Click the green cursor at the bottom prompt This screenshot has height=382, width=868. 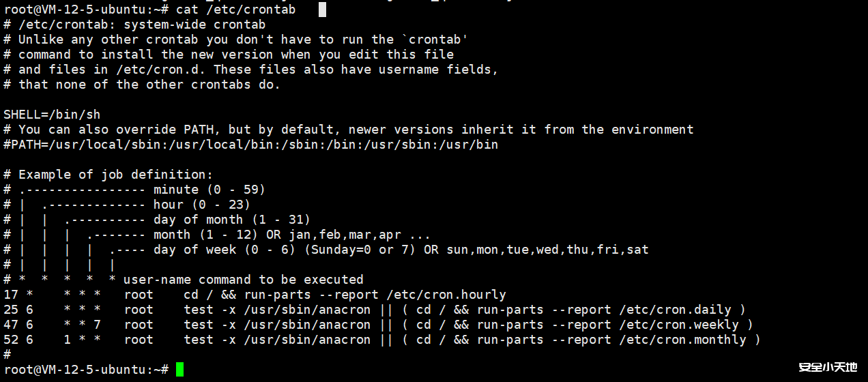(x=180, y=369)
